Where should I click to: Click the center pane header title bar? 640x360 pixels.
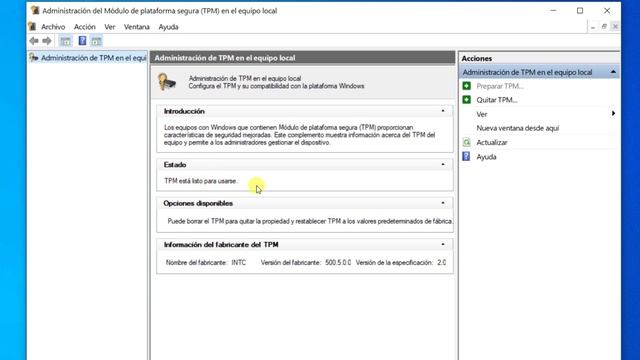click(x=302, y=58)
